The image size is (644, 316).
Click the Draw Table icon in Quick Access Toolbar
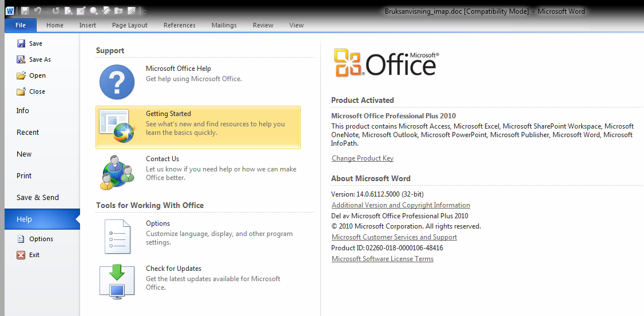(x=81, y=11)
